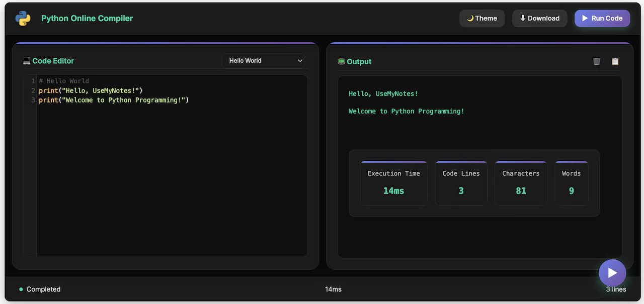Copy output using the clipboard icon

(x=615, y=61)
